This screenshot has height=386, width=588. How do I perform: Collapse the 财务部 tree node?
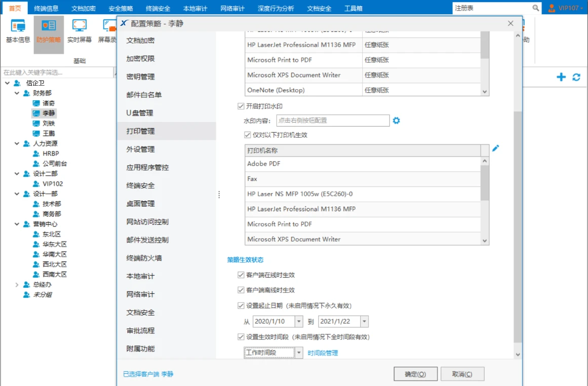click(17, 93)
